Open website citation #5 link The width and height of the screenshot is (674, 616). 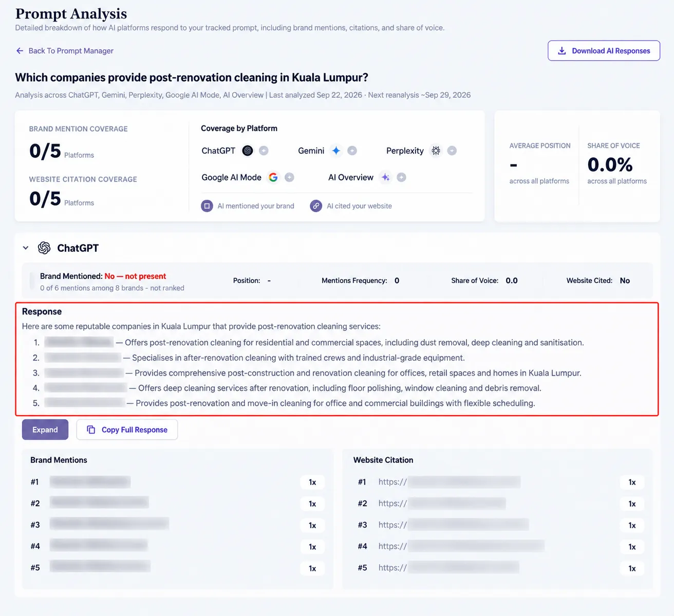coord(449,568)
